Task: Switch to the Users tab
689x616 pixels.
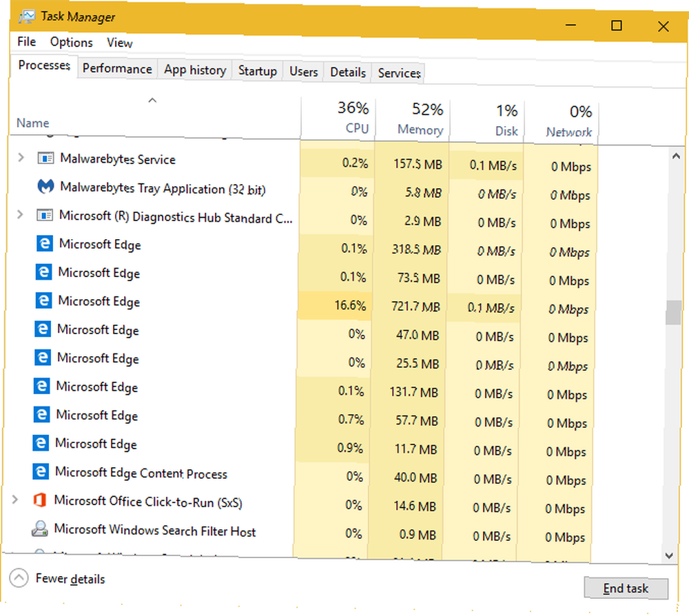Action: (303, 72)
